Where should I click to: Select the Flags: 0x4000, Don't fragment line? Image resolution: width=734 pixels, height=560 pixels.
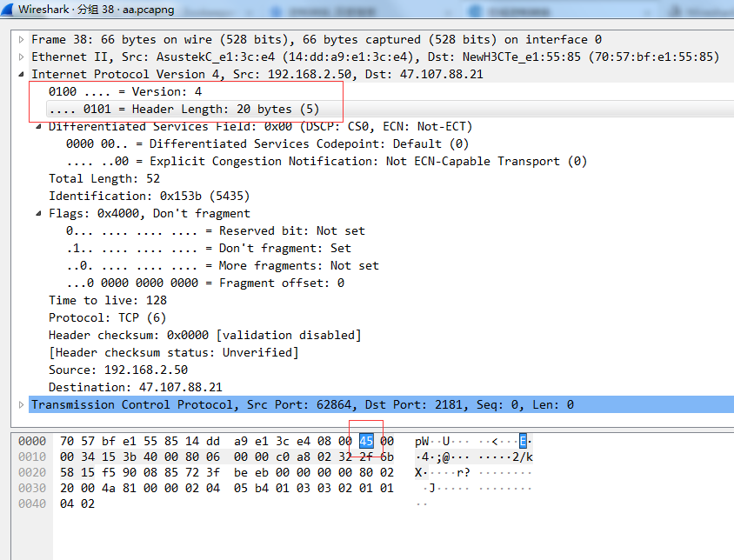pyautogui.click(x=150, y=214)
